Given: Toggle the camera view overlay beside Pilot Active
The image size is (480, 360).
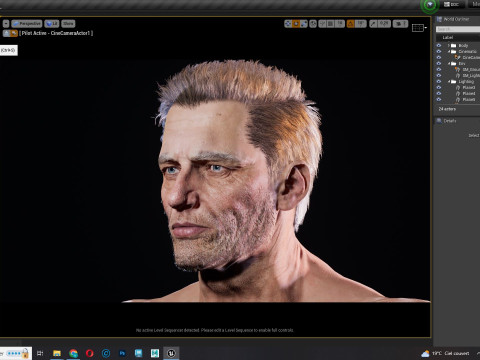Looking at the screenshot, I should pos(14,33).
